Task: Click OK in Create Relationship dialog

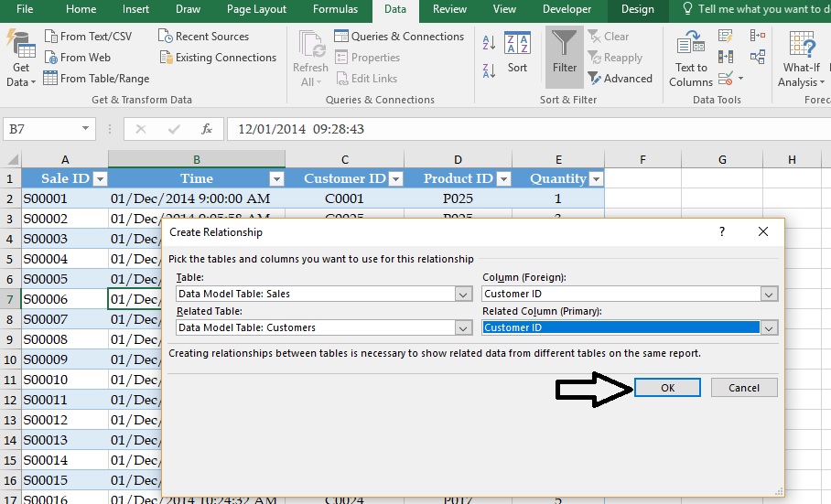Action: coord(668,388)
